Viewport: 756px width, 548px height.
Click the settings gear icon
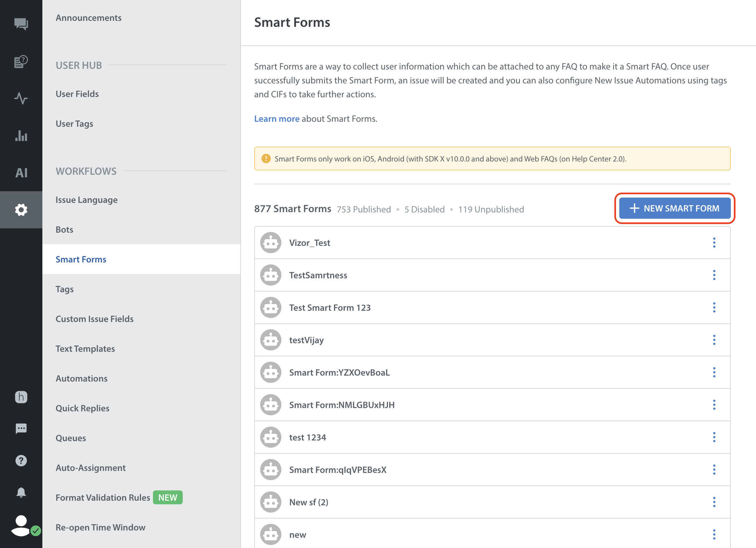[21, 210]
